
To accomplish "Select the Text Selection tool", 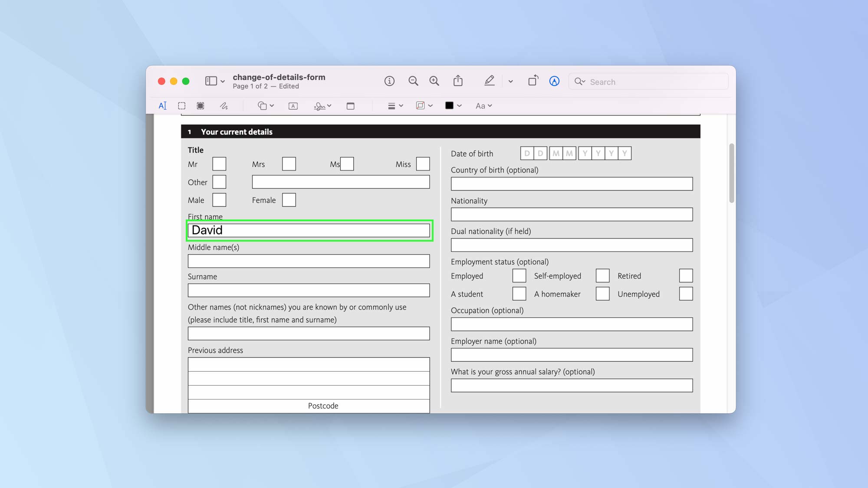I will coord(163,105).
